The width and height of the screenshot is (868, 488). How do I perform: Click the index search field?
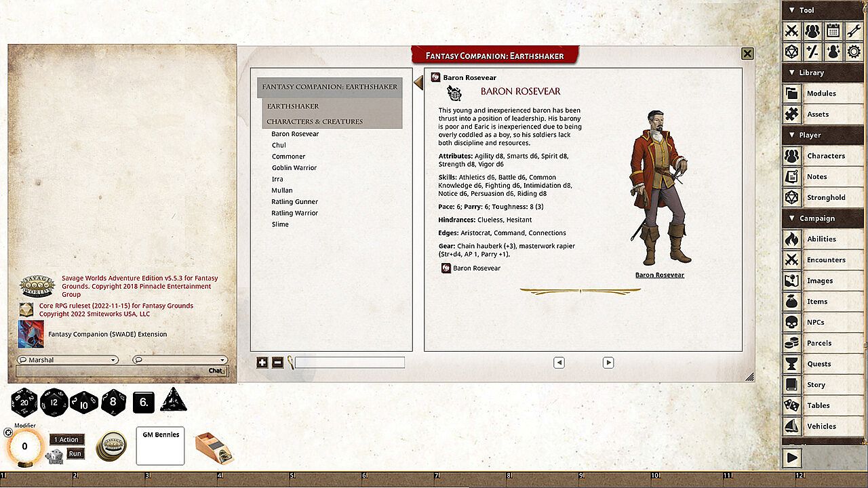(350, 363)
